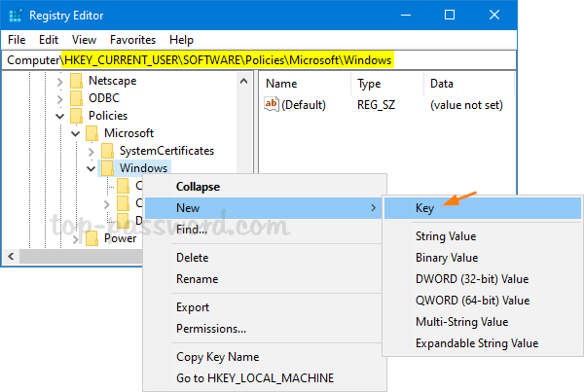
Task: Expand the Netscape tree node
Action: coord(60,81)
